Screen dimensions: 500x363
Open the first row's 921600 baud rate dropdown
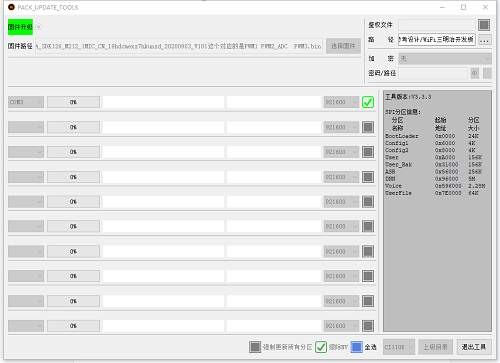click(x=341, y=102)
